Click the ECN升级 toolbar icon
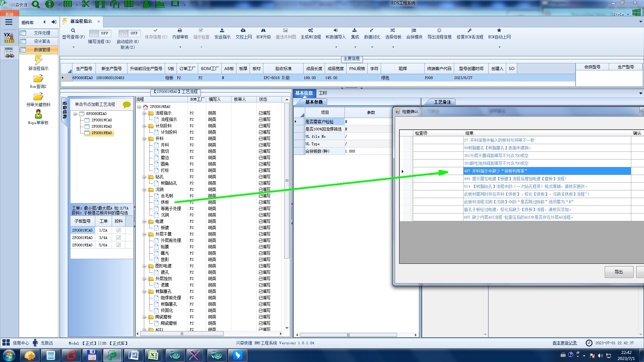 (263, 31)
